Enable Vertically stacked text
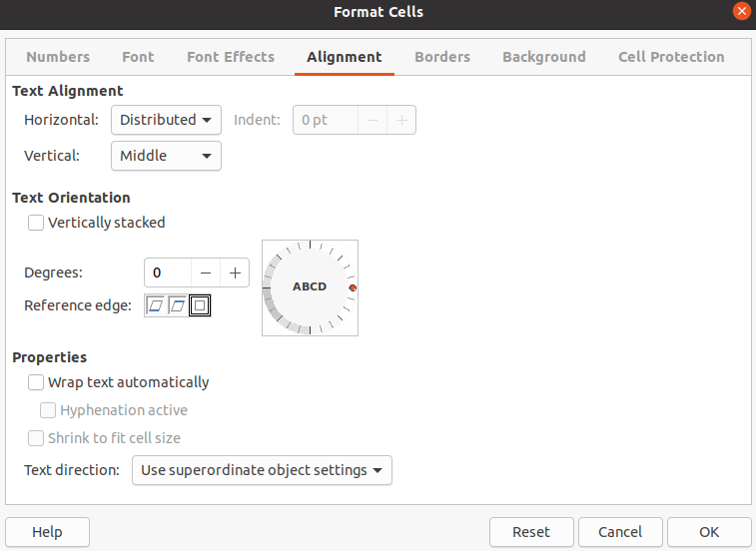 [x=36, y=223]
